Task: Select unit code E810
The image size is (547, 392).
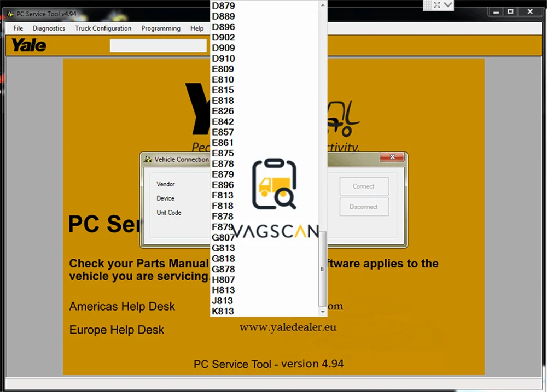Action: pos(264,79)
